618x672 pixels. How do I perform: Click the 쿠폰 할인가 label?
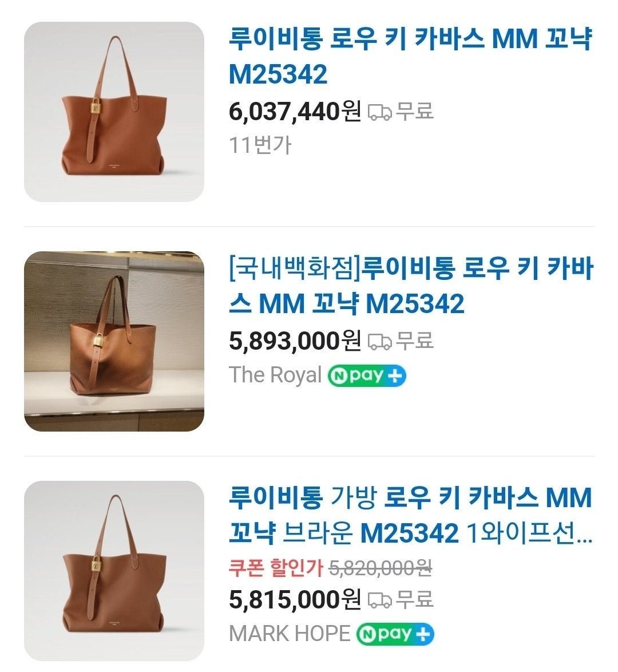[x=276, y=568]
